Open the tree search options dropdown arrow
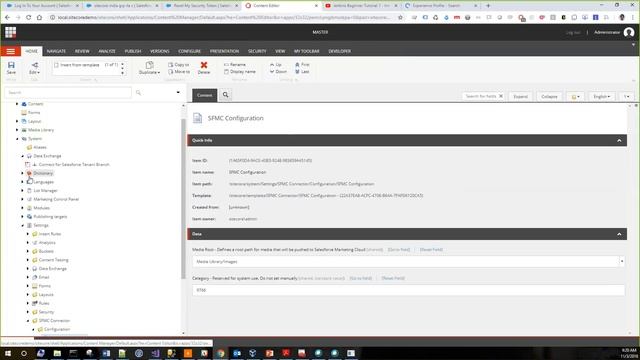640x360 pixels. tap(178, 93)
